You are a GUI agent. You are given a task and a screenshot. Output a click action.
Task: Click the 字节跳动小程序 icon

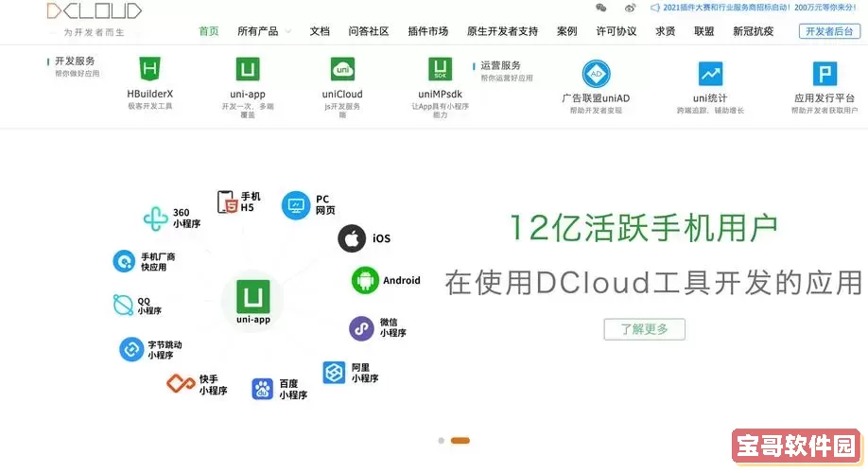click(x=131, y=349)
